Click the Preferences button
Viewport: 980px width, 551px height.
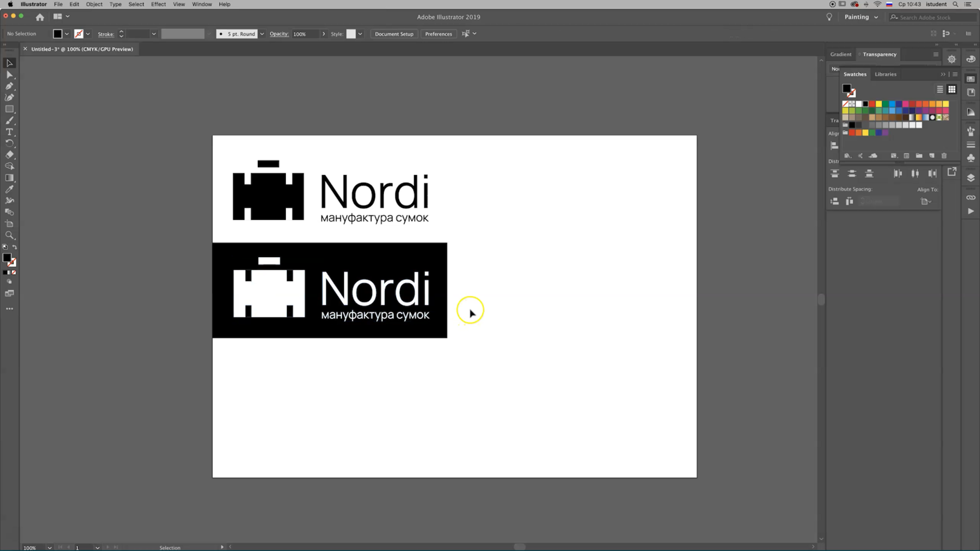tap(438, 34)
